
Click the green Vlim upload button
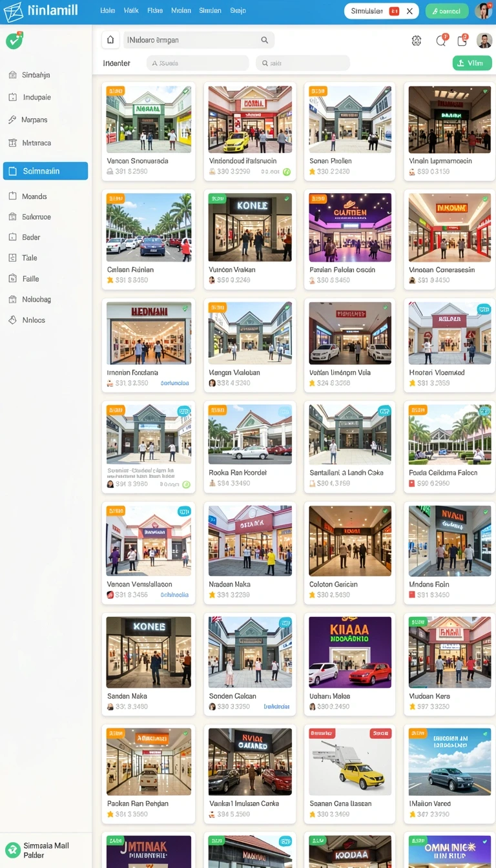click(472, 63)
